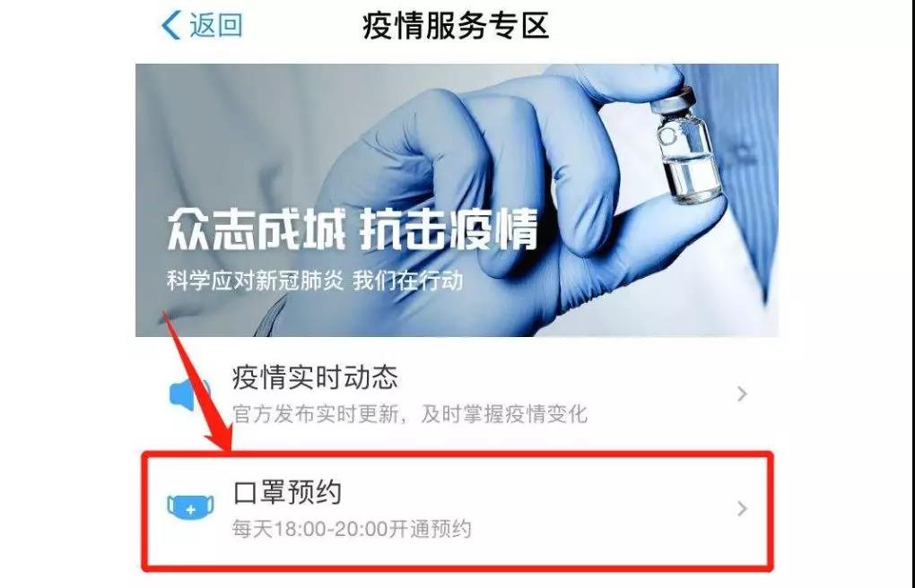Open the 疫情实时动态 entry title
The width and height of the screenshot is (915, 588).
(x=315, y=377)
